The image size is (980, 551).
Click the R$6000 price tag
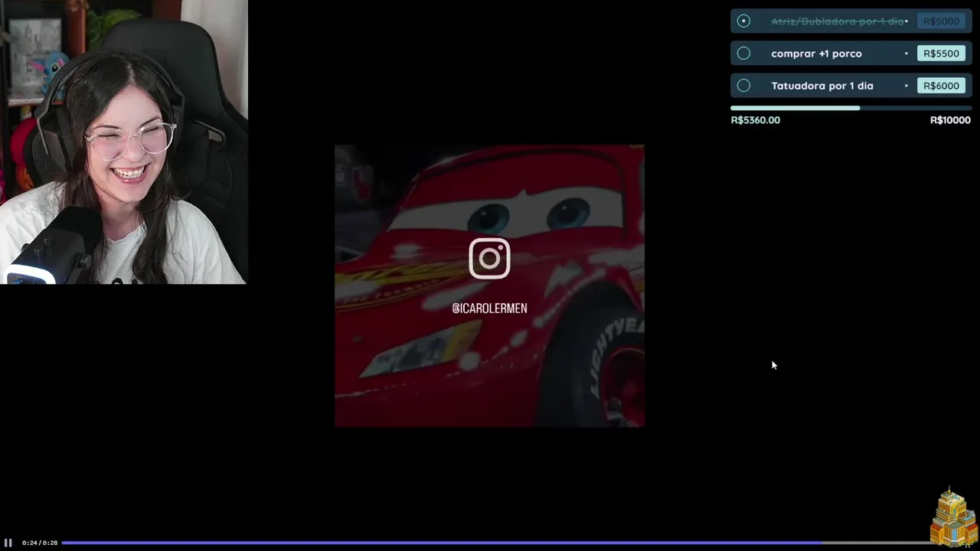click(x=941, y=86)
